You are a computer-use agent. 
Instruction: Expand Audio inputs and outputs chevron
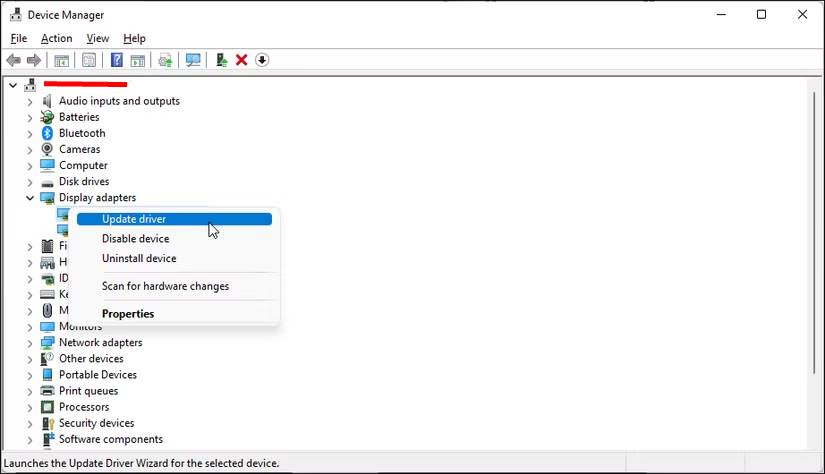[30, 102]
